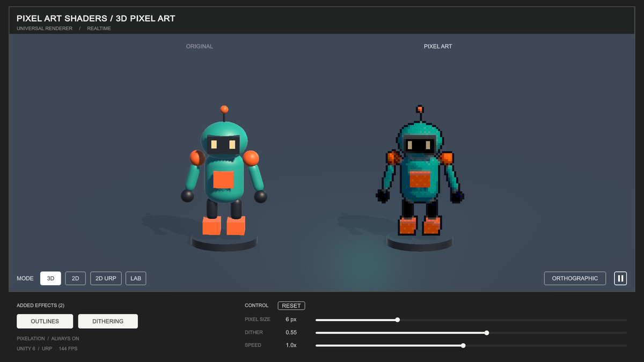Adjust the Pixel Size slider handle

(x=398, y=320)
